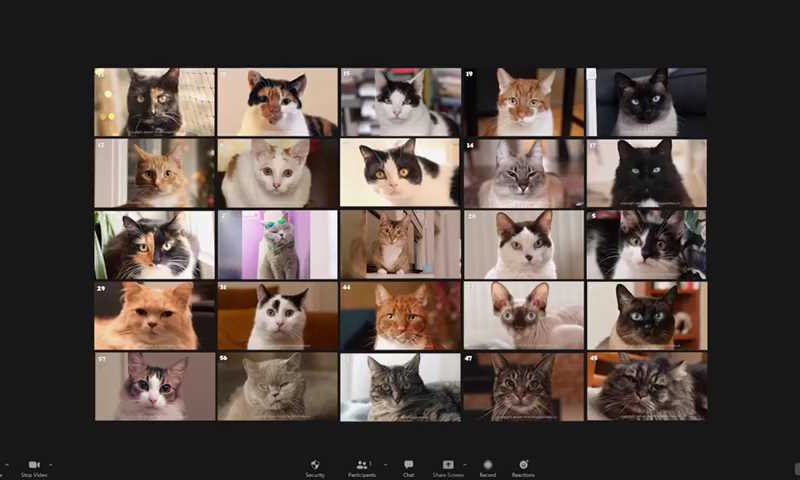Image resolution: width=800 pixels, height=480 pixels.
Task: Click the Share Screen icon
Action: coord(448,466)
